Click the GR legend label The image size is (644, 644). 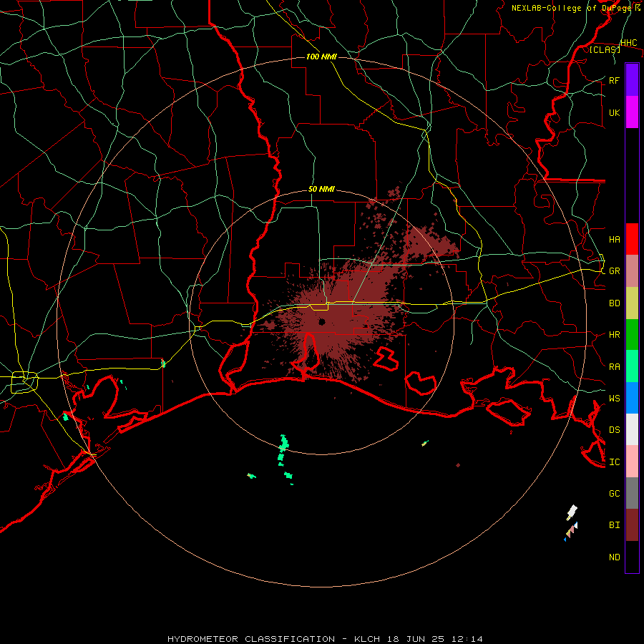(614, 271)
